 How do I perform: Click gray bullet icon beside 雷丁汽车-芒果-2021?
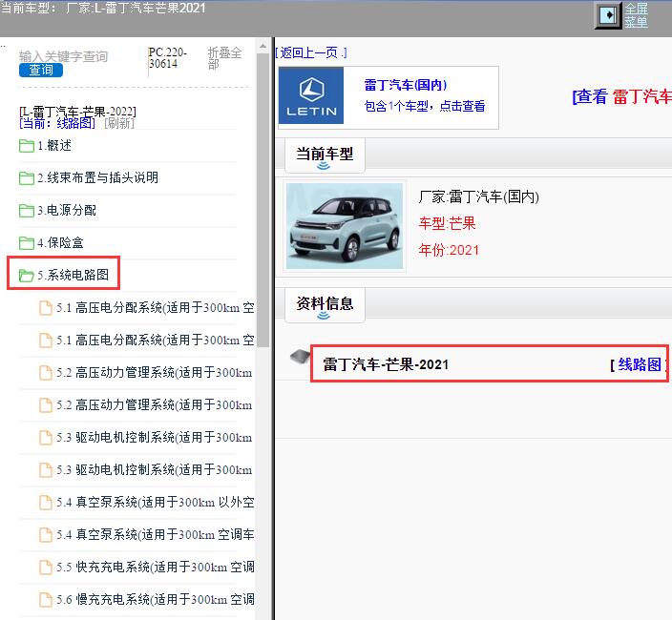tap(300, 356)
